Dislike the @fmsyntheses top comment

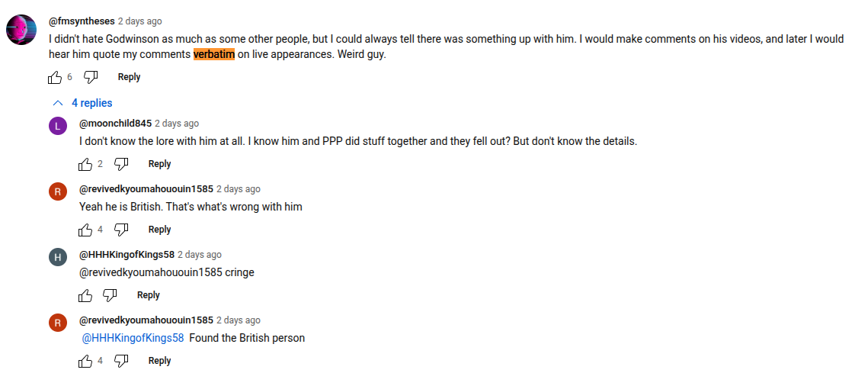point(91,77)
